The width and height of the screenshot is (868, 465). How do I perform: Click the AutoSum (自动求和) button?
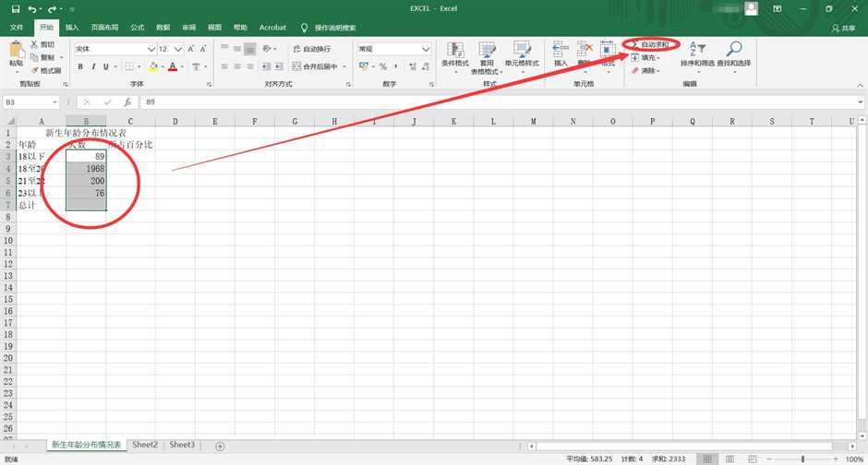point(652,44)
